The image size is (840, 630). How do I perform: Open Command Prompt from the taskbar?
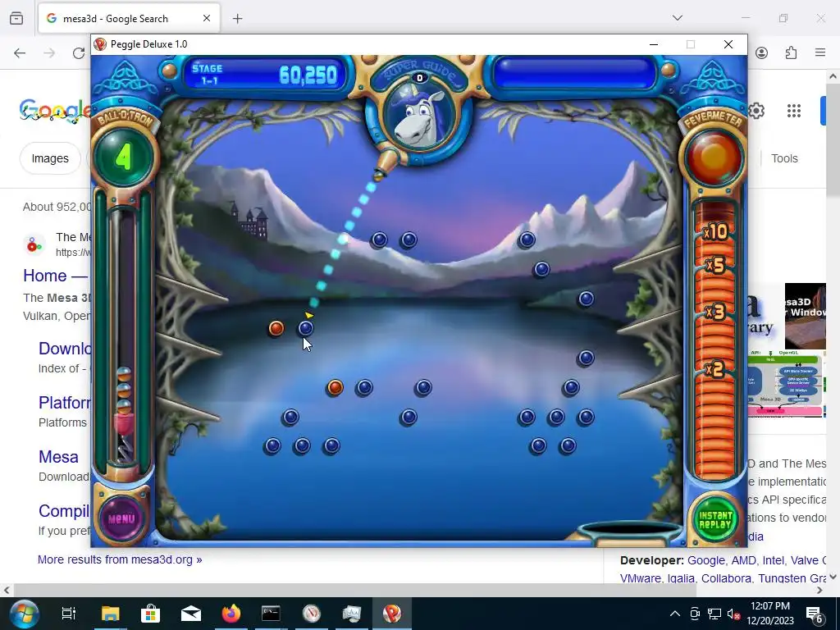click(271, 614)
